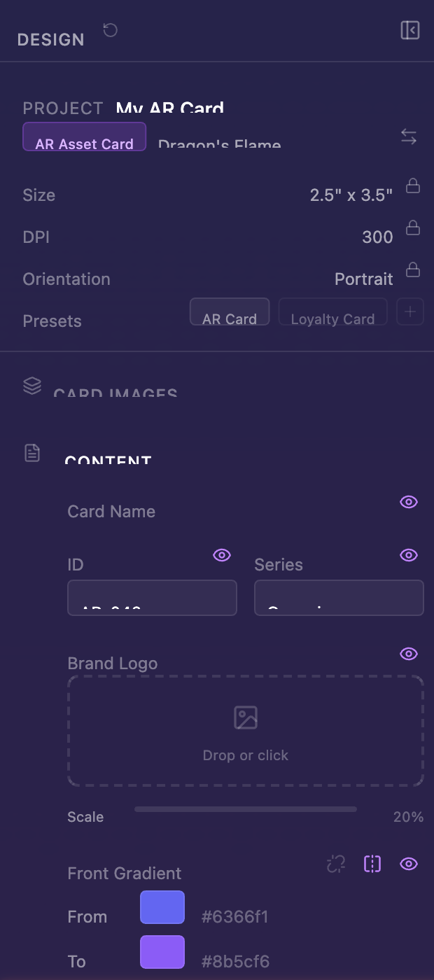Image resolution: width=434 pixels, height=980 pixels.
Task: Toggle Front Gradient visibility
Action: tap(409, 864)
